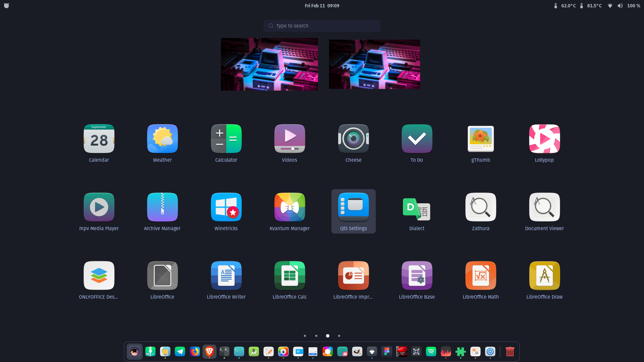This screenshot has height=362, width=644.
Task: Start the Cheese camera app
Action: click(353, 139)
